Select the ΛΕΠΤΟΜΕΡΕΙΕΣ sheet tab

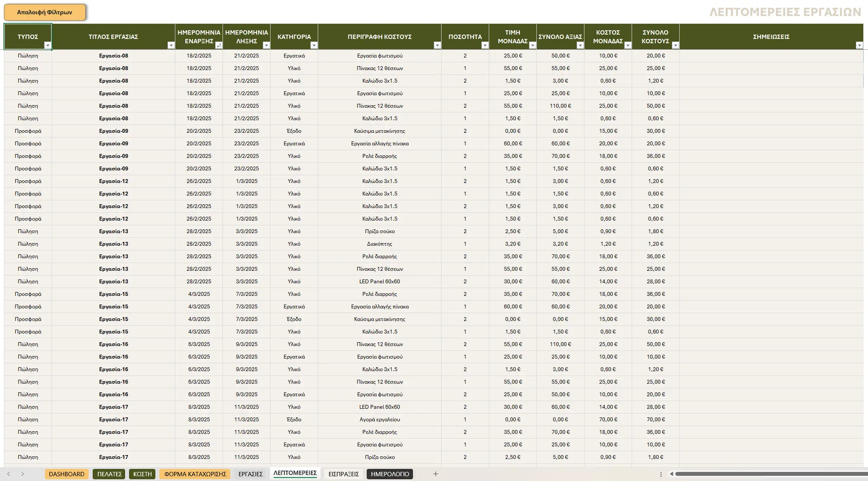(295, 473)
